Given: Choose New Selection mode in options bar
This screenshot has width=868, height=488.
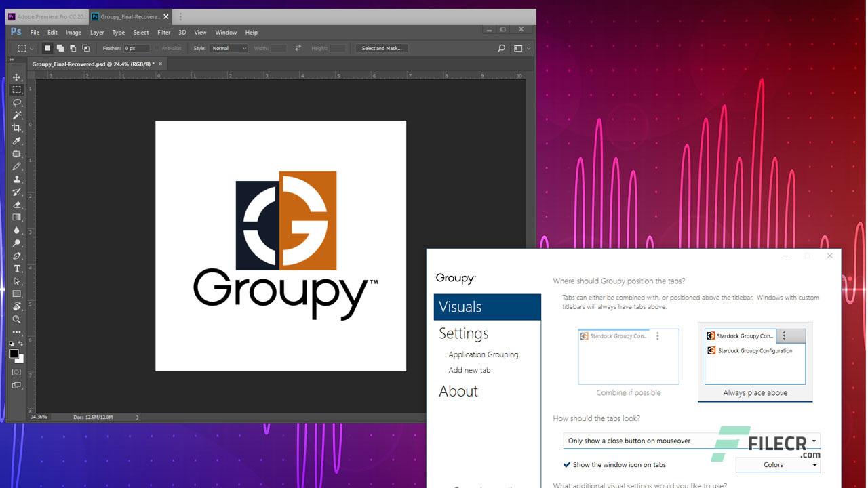Looking at the screenshot, I should (x=47, y=48).
